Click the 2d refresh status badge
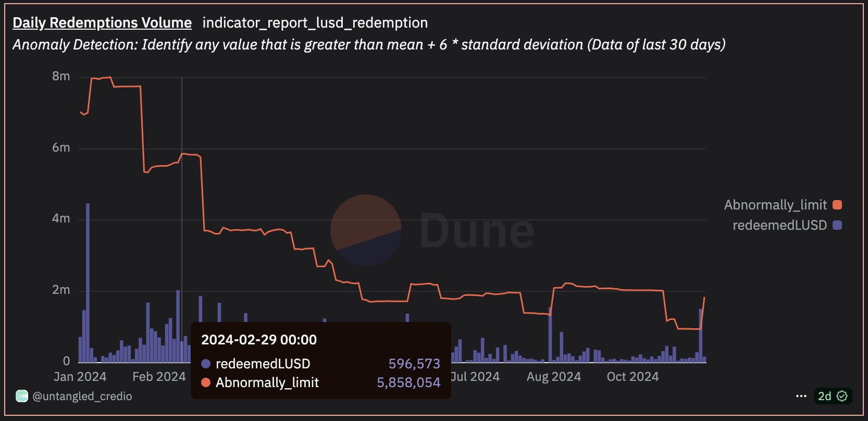The height and width of the screenshot is (421, 868). (833, 396)
